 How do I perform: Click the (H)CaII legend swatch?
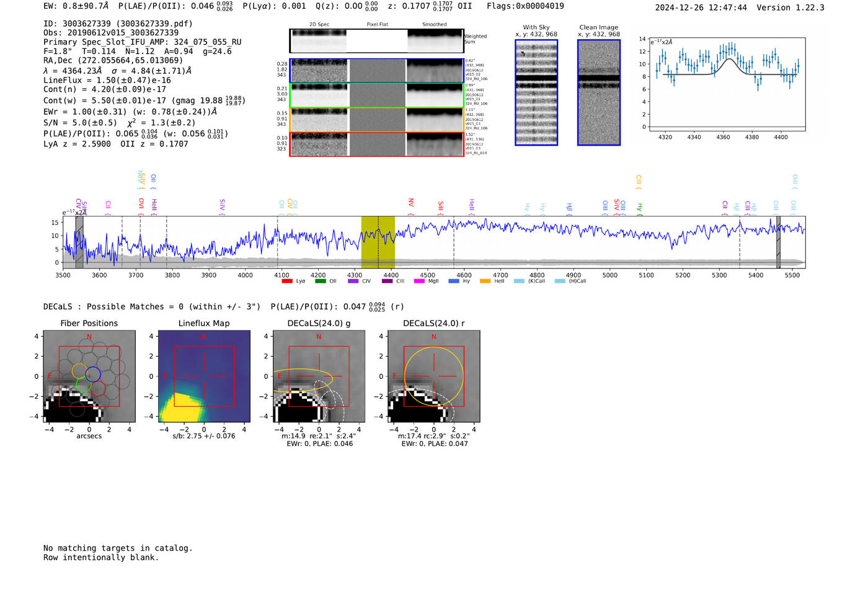[x=560, y=282]
